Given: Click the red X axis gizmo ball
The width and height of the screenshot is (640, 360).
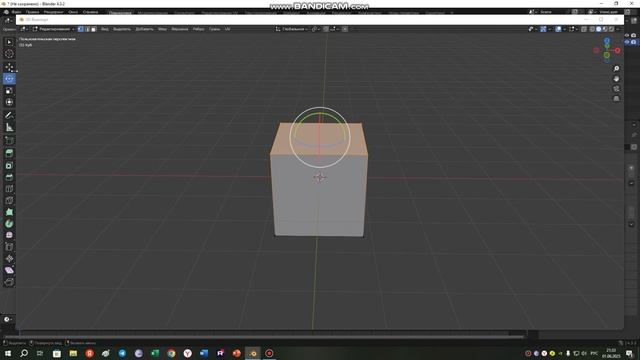Looking at the screenshot, I should pyautogui.click(x=618, y=51).
